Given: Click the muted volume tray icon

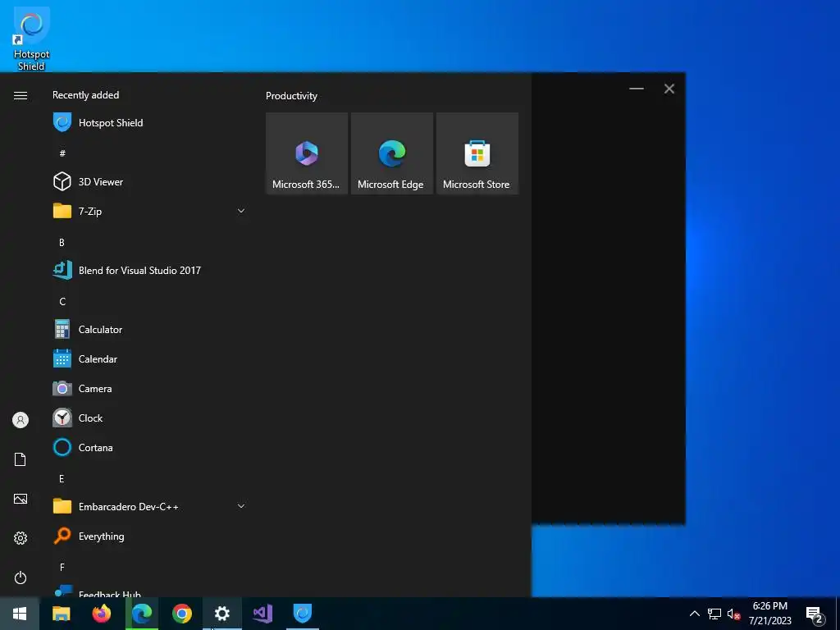Looking at the screenshot, I should [x=733, y=614].
